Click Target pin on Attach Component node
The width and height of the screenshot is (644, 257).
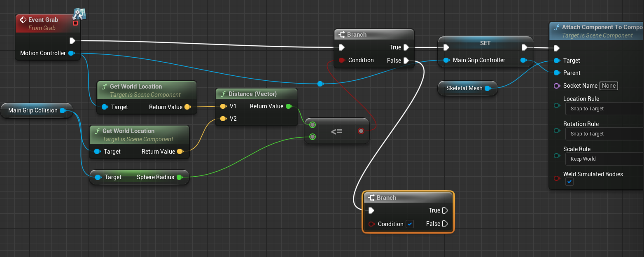click(557, 61)
